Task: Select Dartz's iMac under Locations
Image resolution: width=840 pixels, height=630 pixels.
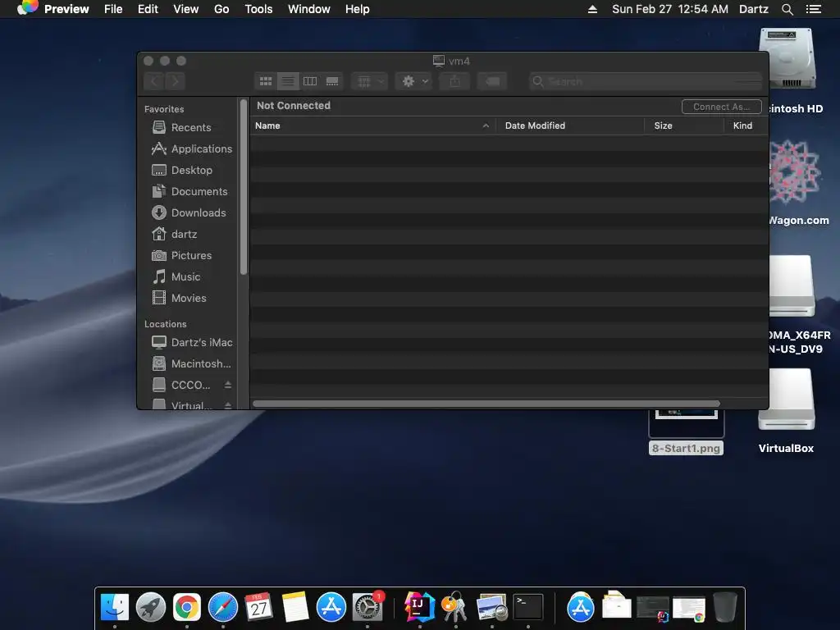Action: tap(192, 342)
